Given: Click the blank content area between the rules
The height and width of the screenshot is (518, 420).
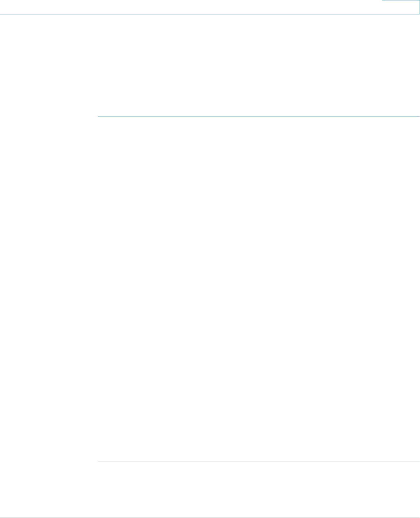Looking at the screenshot, I should coord(258,289).
